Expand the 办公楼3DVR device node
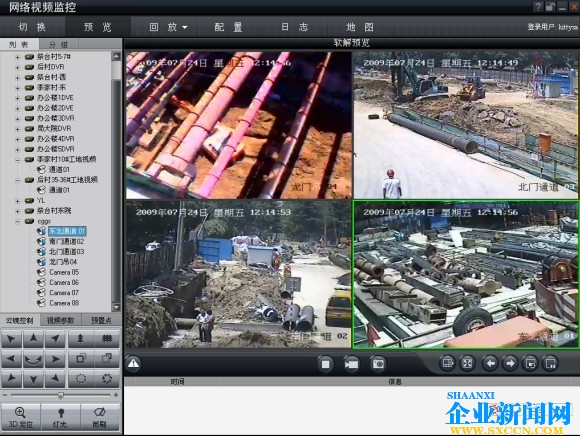580x436 pixels. pos(17,119)
